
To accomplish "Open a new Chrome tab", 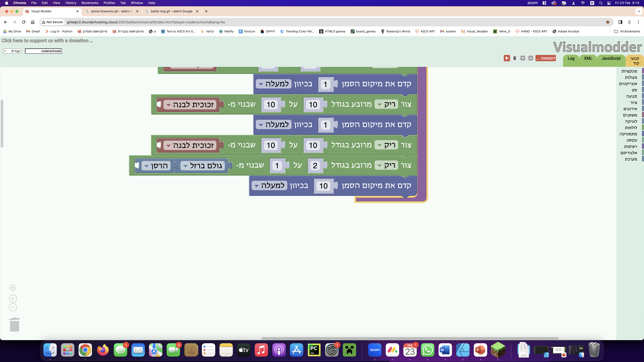I will pyautogui.click(x=206, y=11).
